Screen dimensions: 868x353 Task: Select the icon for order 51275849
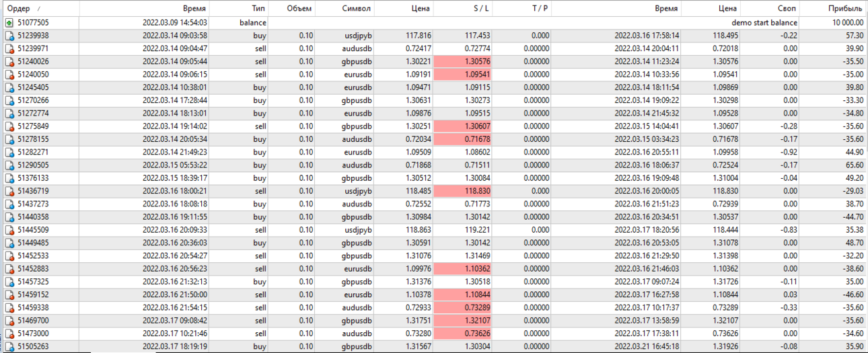9,126
